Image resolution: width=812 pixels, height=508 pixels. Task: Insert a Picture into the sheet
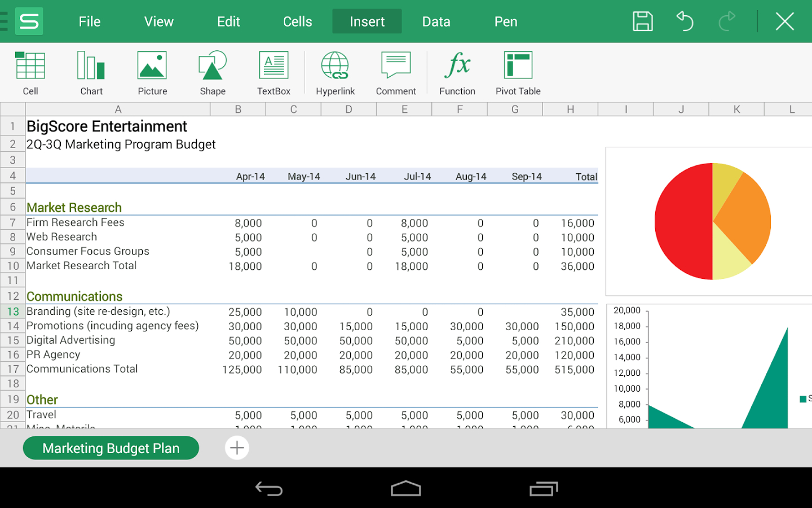click(x=152, y=73)
